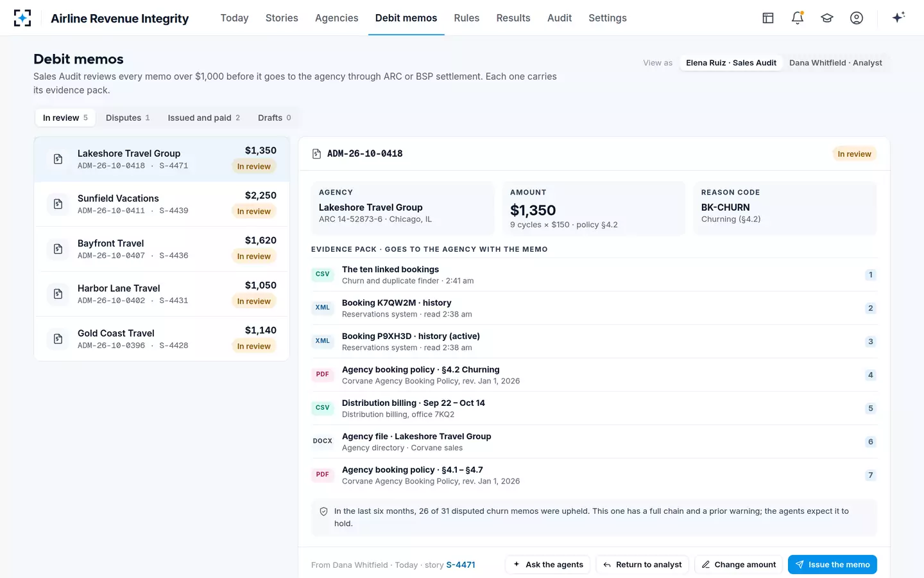
Task: Click the Issue the memo button
Action: (832, 565)
